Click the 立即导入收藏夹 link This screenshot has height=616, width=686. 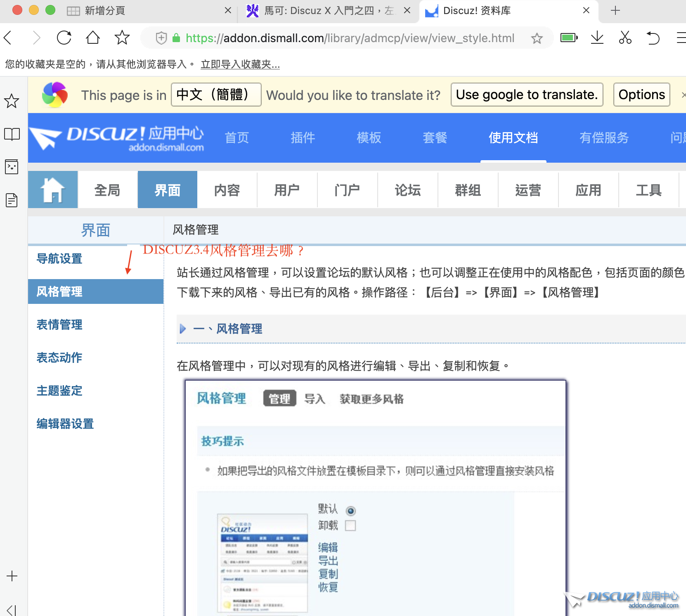pos(240,64)
